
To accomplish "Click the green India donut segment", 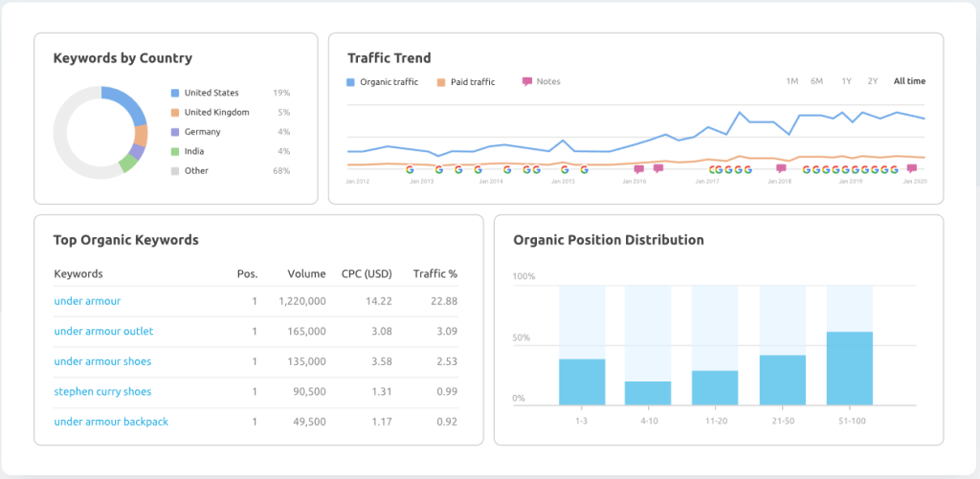I will 127,164.
